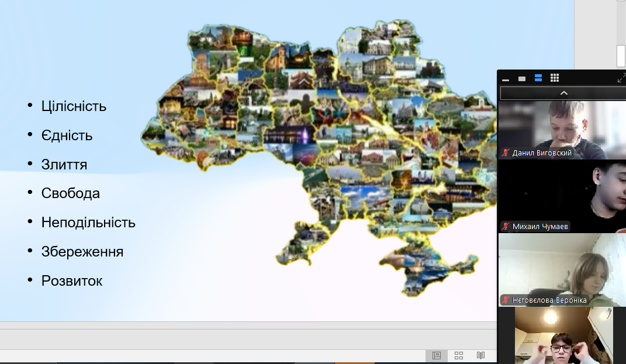This screenshot has height=364, width=626.
Task: Switch to single active speaker view
Action: [x=522, y=79]
